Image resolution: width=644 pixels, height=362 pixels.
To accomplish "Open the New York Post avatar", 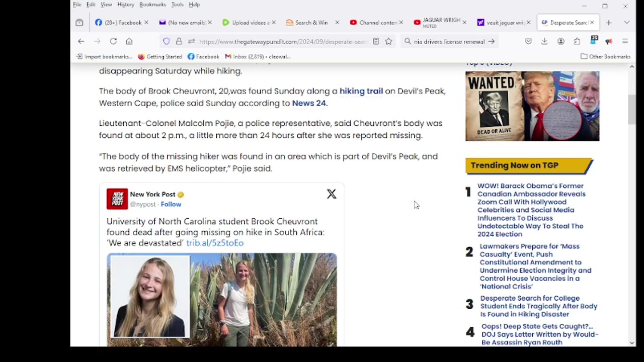I will pyautogui.click(x=117, y=199).
